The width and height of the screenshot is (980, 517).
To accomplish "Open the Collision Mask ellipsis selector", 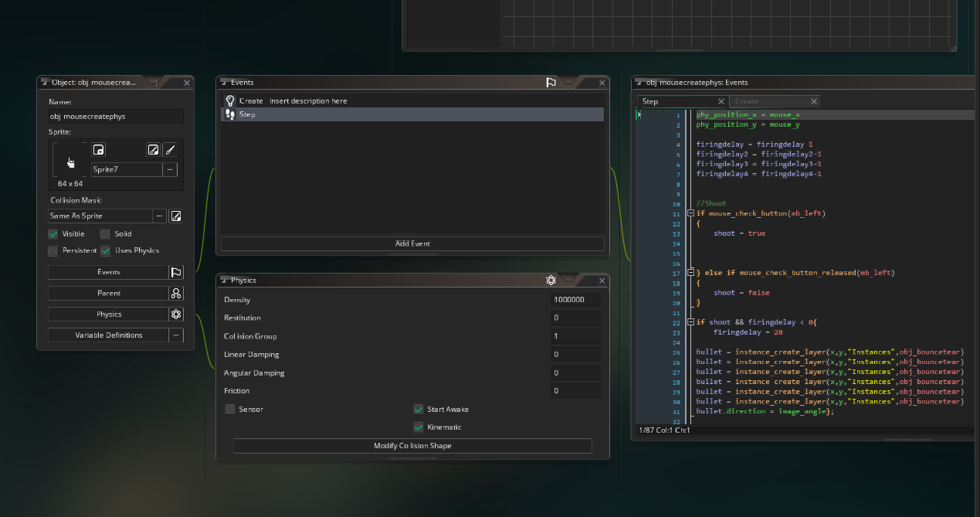I will (159, 216).
